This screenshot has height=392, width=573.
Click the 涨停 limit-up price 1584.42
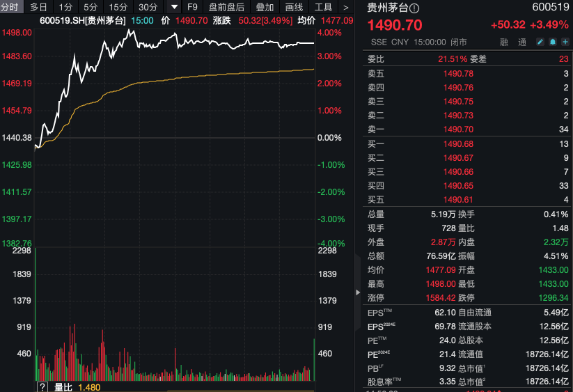[441, 297]
